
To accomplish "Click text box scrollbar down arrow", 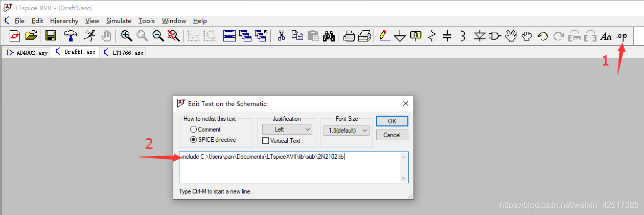I will [404, 178].
